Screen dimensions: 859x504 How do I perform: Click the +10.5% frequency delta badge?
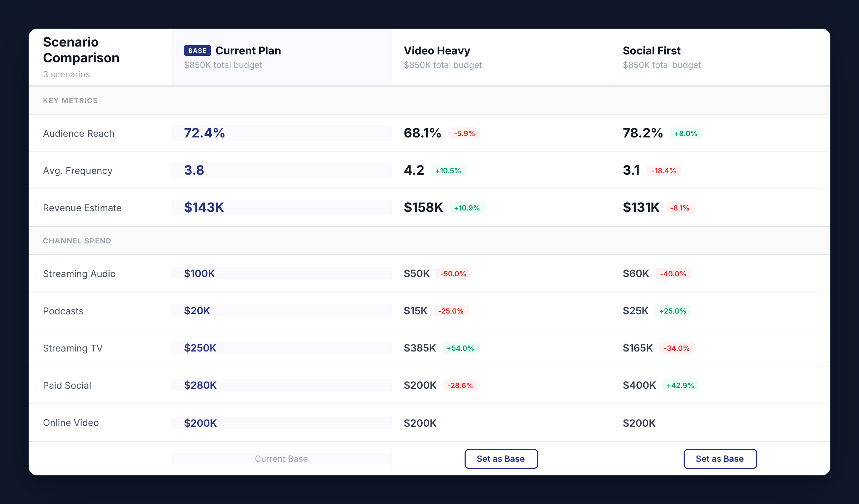[448, 171]
